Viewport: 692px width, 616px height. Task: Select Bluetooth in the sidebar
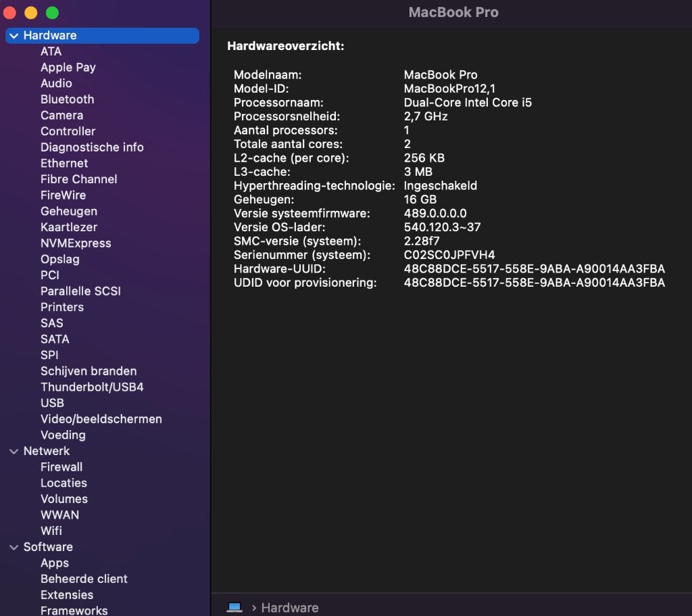(x=67, y=99)
